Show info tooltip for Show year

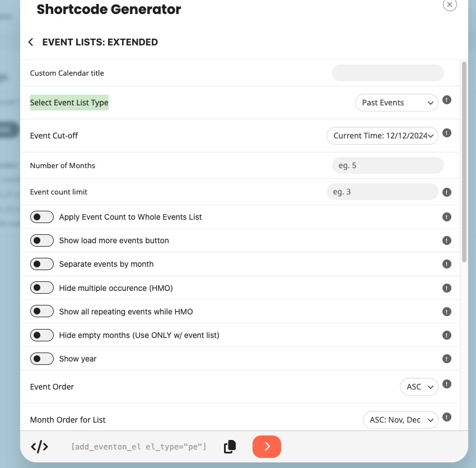click(x=446, y=359)
